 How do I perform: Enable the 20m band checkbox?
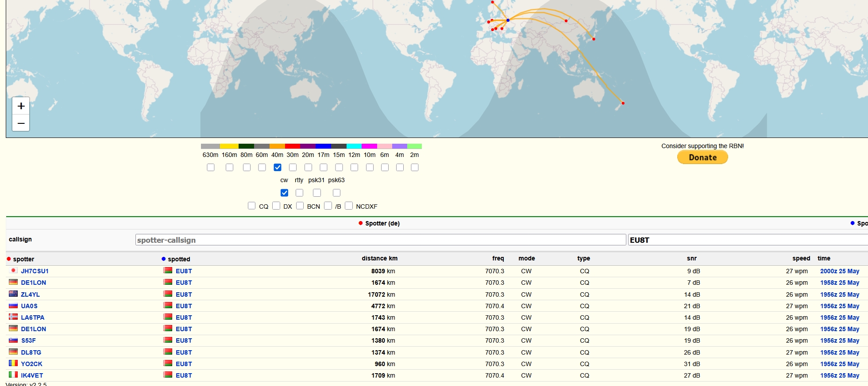pos(308,168)
